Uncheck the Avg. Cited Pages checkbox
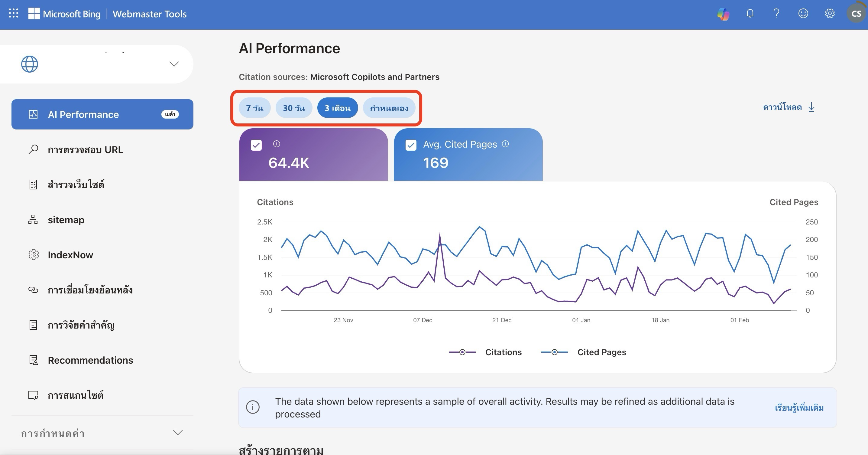 coord(411,146)
